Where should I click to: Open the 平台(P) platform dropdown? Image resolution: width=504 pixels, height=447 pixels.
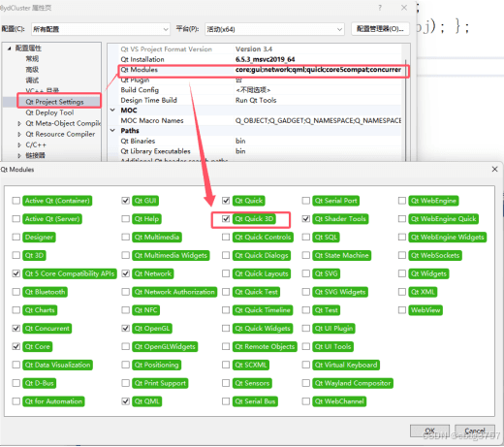click(274, 29)
